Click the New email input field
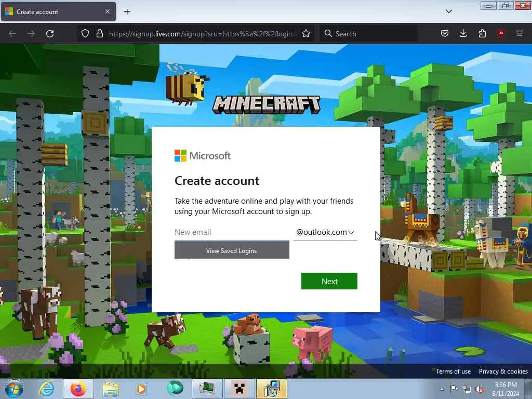The height and width of the screenshot is (399, 532). pos(232,232)
